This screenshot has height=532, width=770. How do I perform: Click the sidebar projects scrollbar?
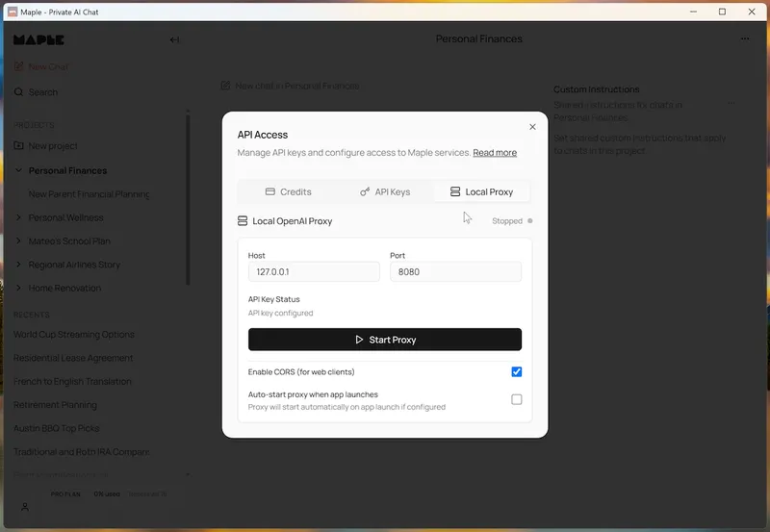[x=188, y=199]
